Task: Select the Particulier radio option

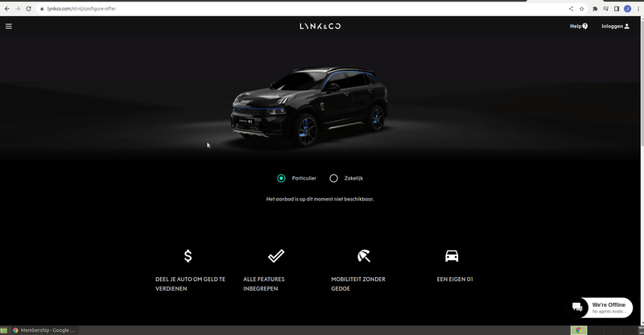Action: [281, 179]
